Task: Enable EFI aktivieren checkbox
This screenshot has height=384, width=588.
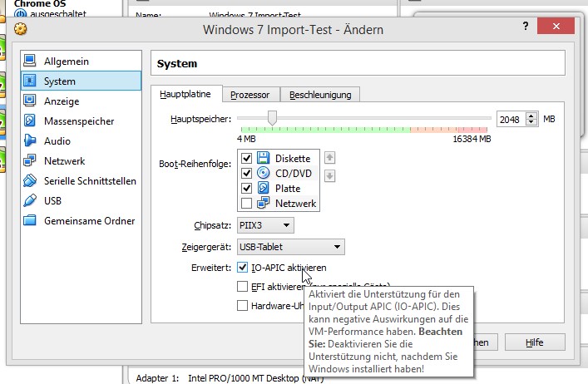Action: click(242, 286)
